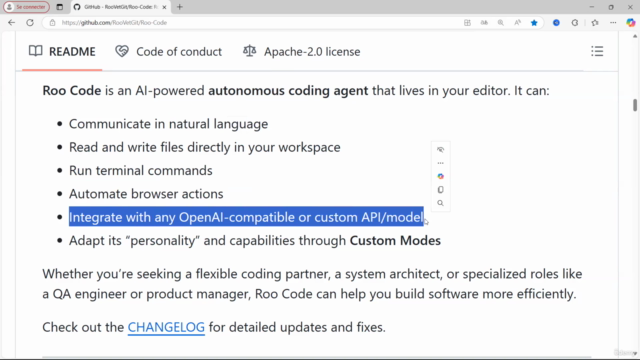
Task: Click the heart icon beside Code of conduct
Action: pos(122,51)
